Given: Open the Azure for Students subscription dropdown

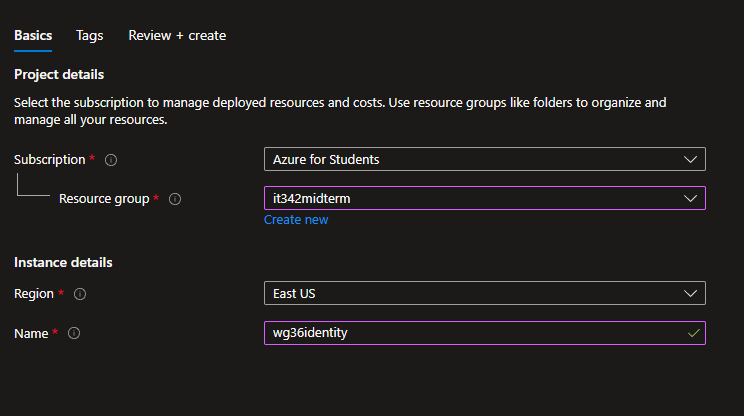Looking at the screenshot, I should coord(470,159).
